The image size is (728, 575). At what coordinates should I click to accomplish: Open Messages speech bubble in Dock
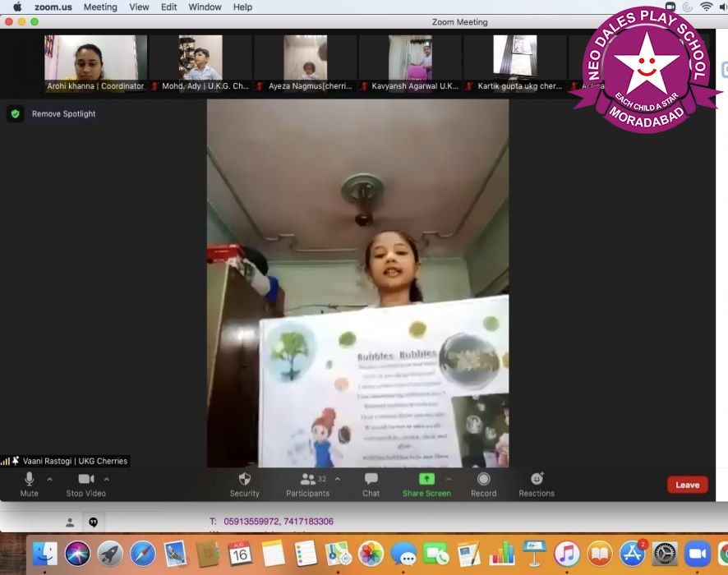click(403, 554)
